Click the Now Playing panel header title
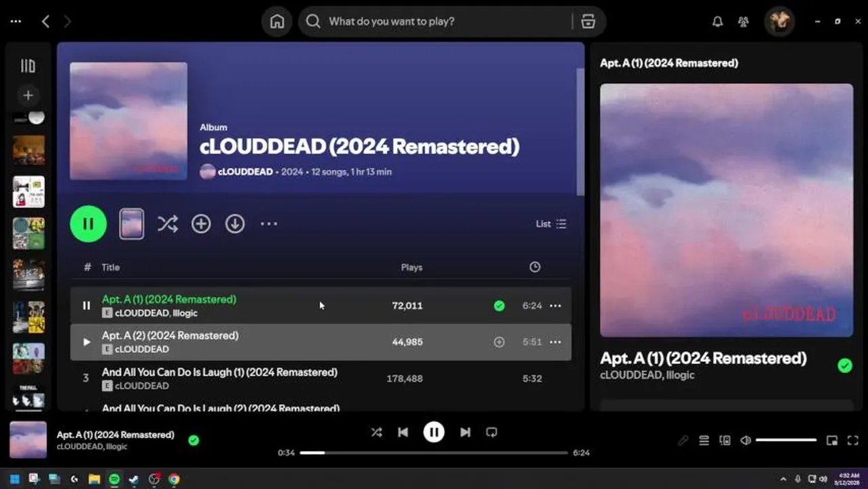The height and width of the screenshot is (489, 868). click(x=669, y=62)
